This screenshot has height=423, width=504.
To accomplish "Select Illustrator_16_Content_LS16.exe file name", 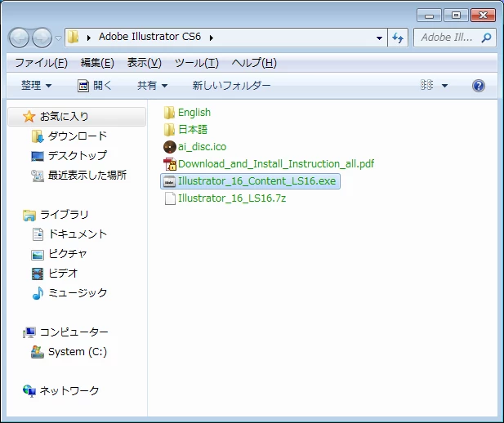I will (x=256, y=181).
